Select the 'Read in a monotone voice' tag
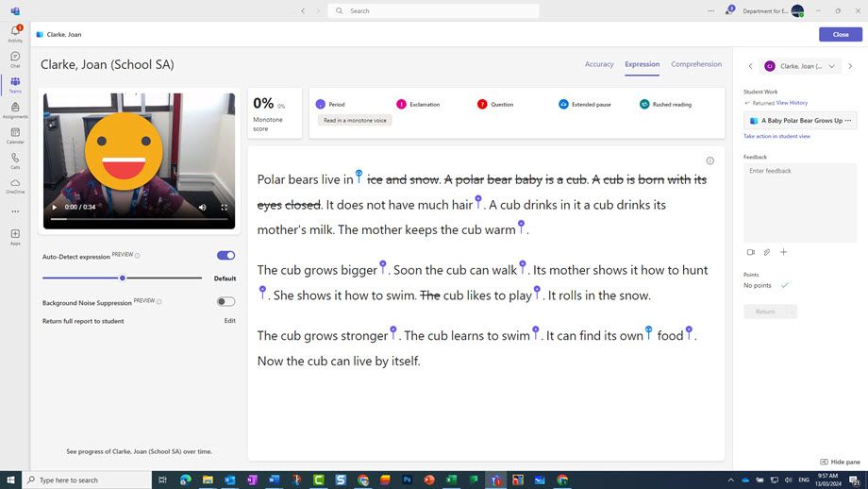Image resolution: width=868 pixels, height=489 pixels. [355, 120]
